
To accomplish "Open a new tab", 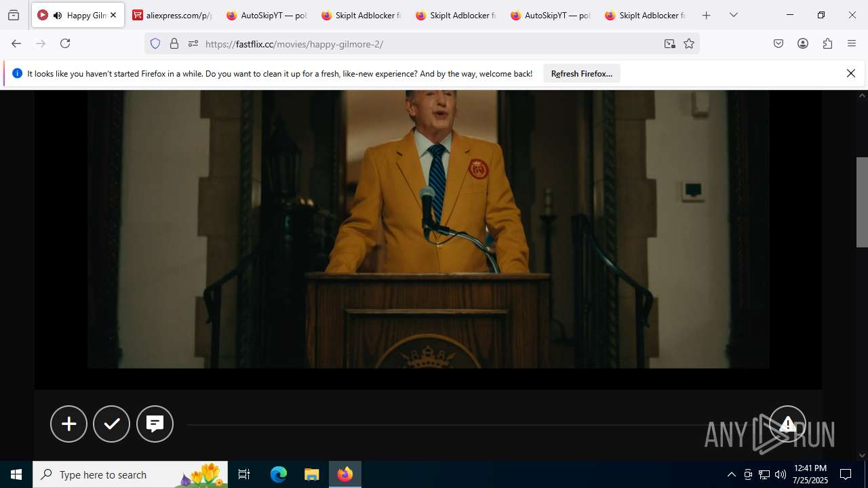I will pyautogui.click(x=707, y=15).
